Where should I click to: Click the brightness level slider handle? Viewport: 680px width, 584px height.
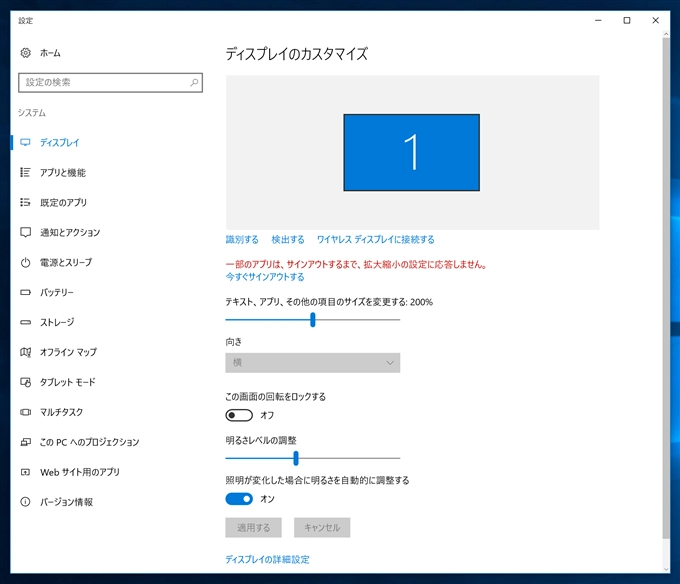[296, 458]
